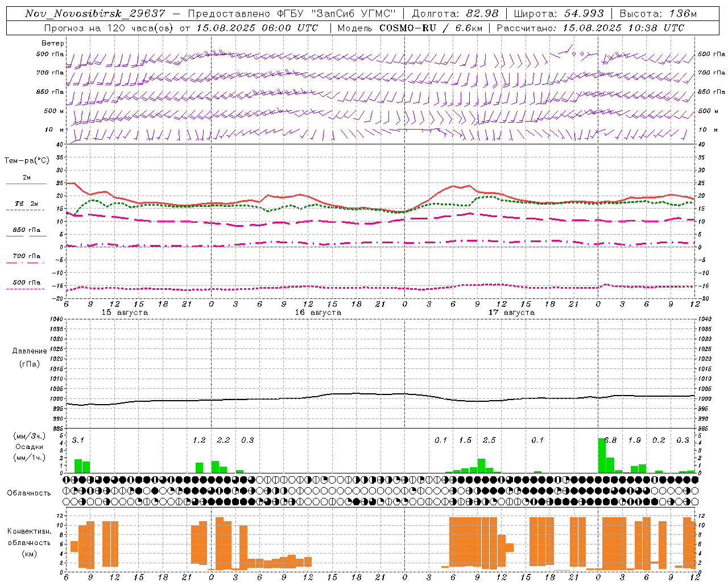Click the green dashed Td 2м legend line
The image size is (728, 582).
[x=26, y=210]
